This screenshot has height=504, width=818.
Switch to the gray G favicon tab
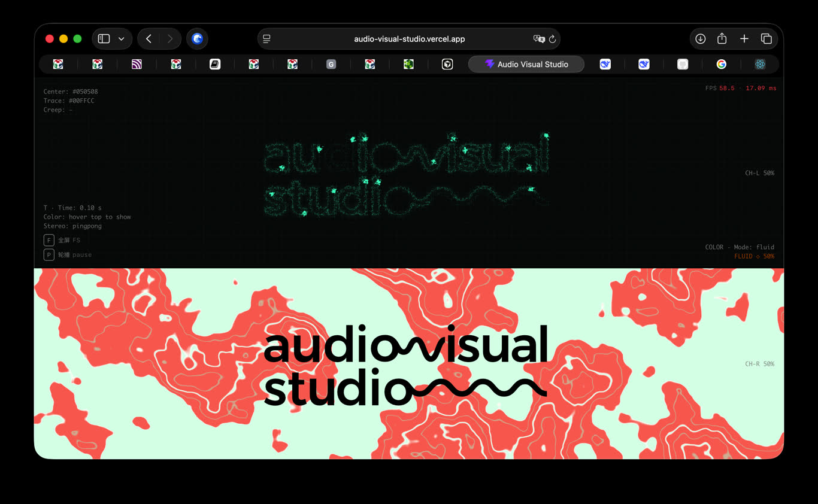331,64
